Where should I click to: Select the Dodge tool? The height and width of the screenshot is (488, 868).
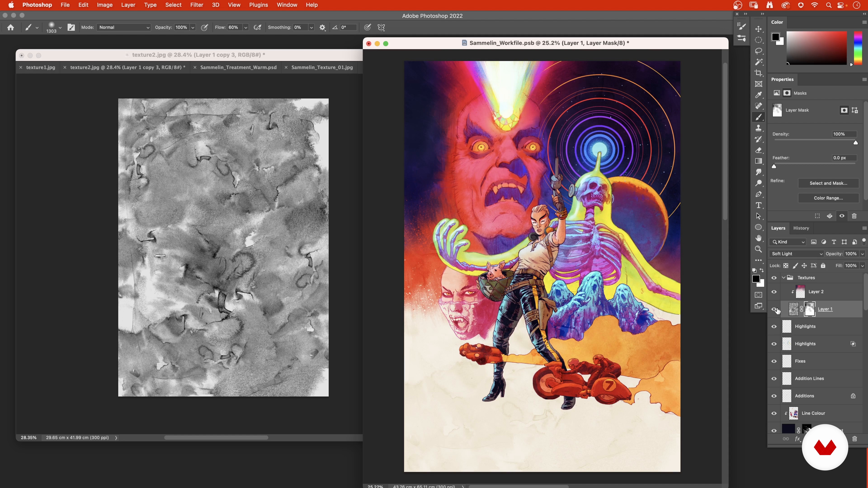[x=759, y=183]
